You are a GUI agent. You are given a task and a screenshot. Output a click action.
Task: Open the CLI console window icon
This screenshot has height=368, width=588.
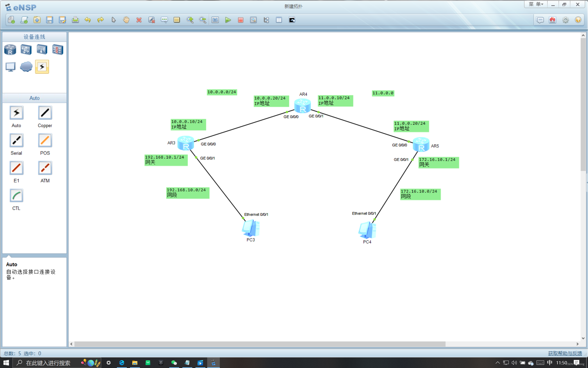click(292, 20)
